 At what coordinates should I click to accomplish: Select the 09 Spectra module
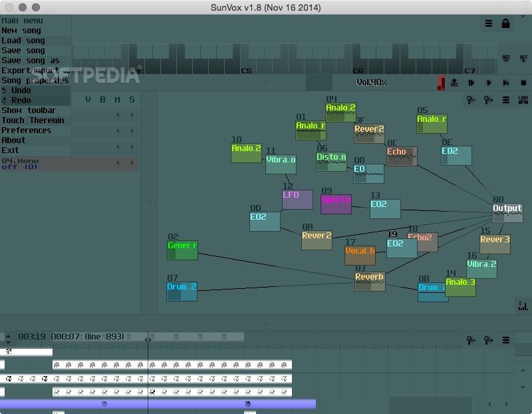pos(336,204)
